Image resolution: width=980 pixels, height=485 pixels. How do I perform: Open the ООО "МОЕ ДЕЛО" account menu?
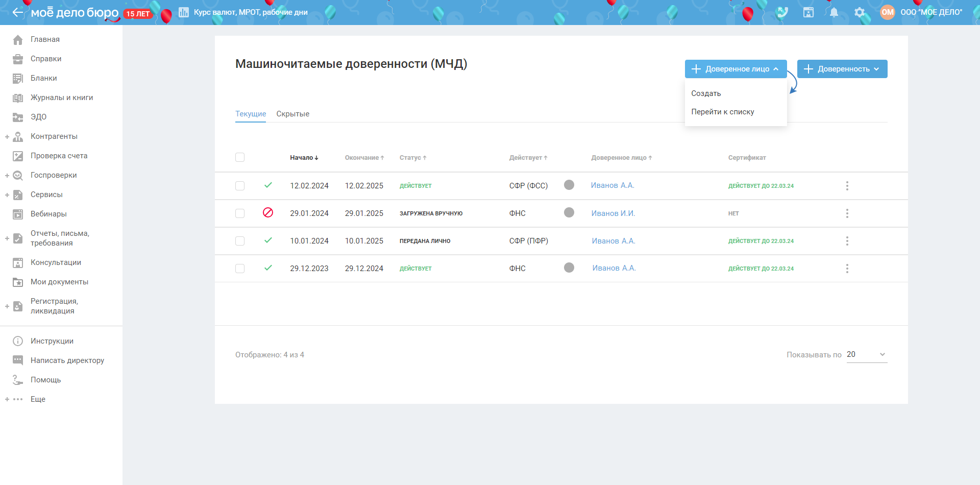click(x=930, y=12)
